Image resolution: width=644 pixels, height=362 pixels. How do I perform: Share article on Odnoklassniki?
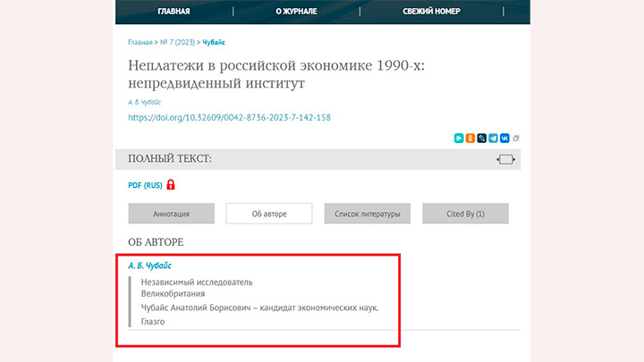click(x=470, y=139)
